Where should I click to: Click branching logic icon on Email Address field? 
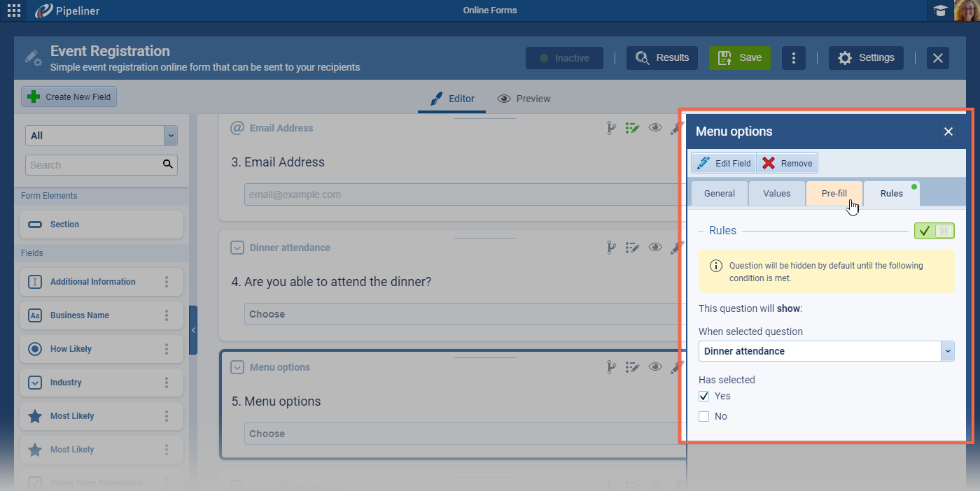(x=610, y=128)
